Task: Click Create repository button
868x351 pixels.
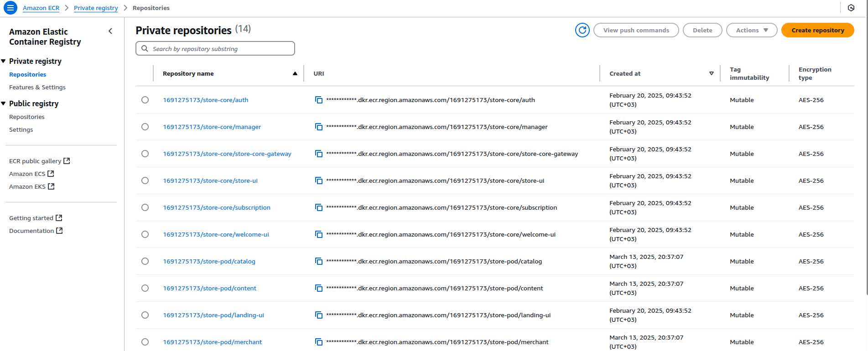Action: click(x=818, y=30)
